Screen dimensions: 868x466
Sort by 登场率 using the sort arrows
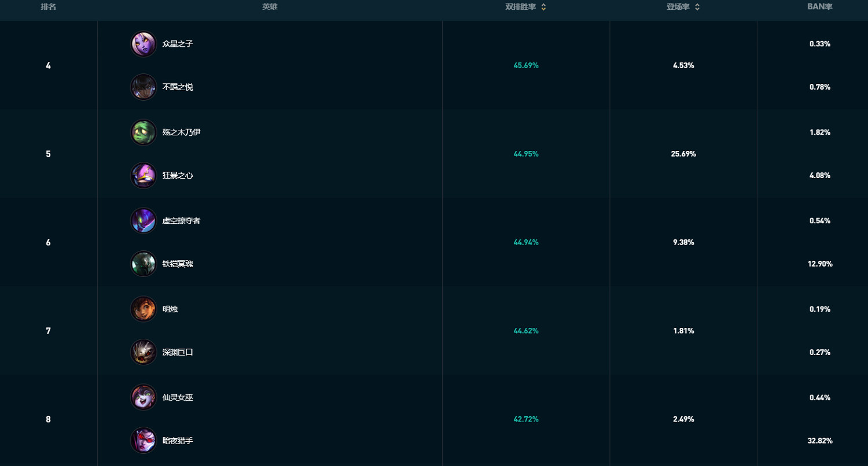click(697, 8)
